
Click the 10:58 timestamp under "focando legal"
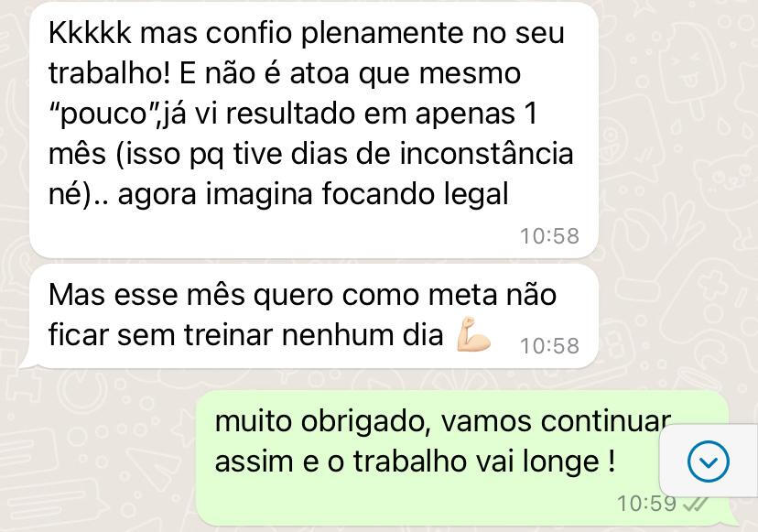(x=549, y=236)
